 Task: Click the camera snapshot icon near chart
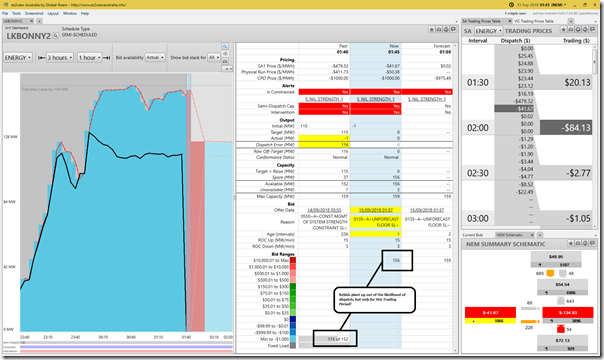tap(225, 61)
